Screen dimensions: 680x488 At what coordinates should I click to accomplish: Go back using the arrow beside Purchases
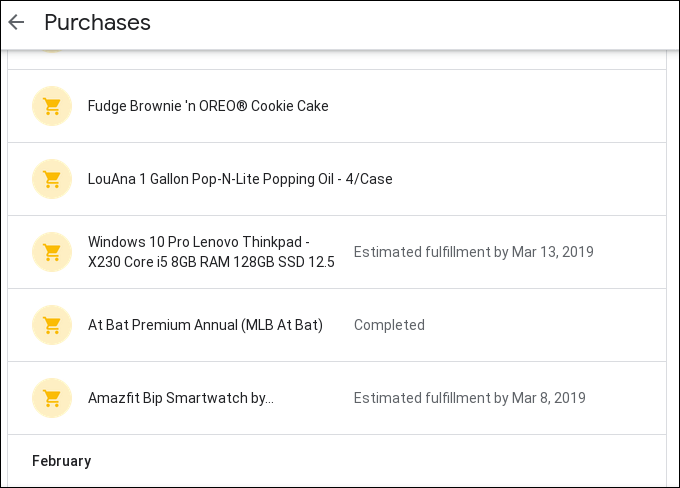16,22
